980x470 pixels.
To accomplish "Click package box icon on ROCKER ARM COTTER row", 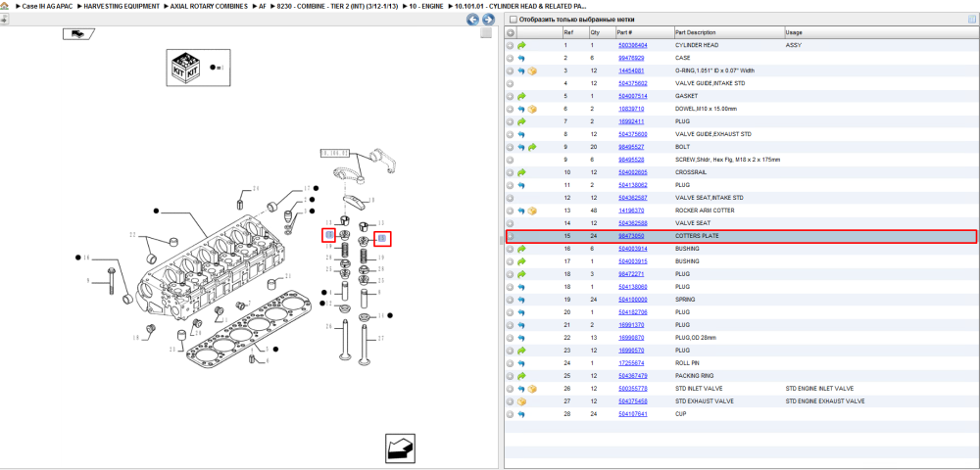I will coord(532,211).
